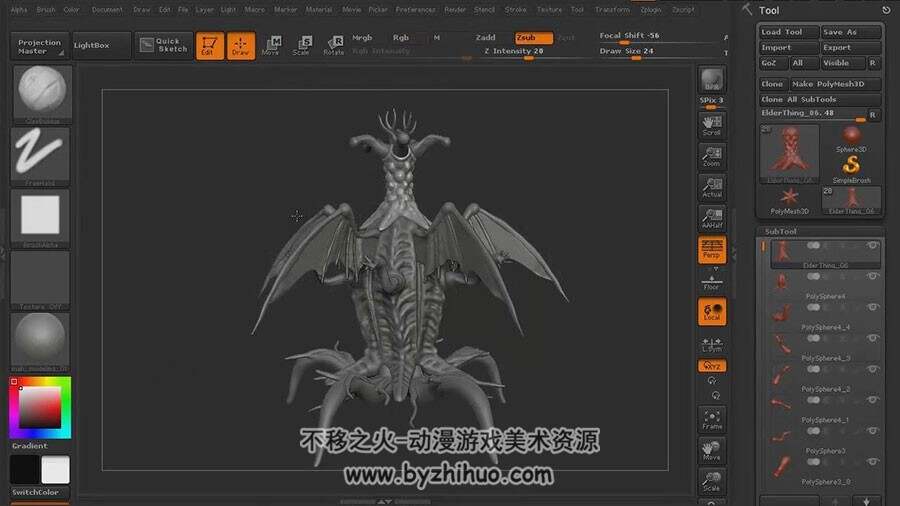
Task: Toggle Local transformations
Action: coord(712,312)
